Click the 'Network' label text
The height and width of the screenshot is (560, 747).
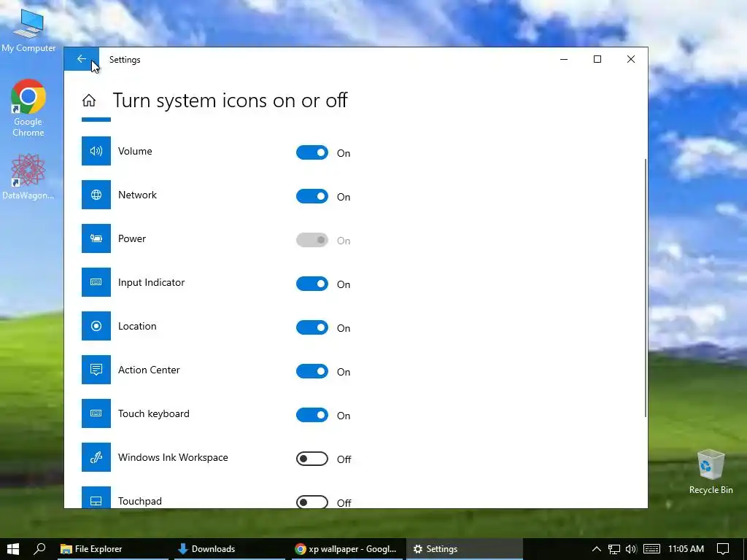[x=137, y=195]
